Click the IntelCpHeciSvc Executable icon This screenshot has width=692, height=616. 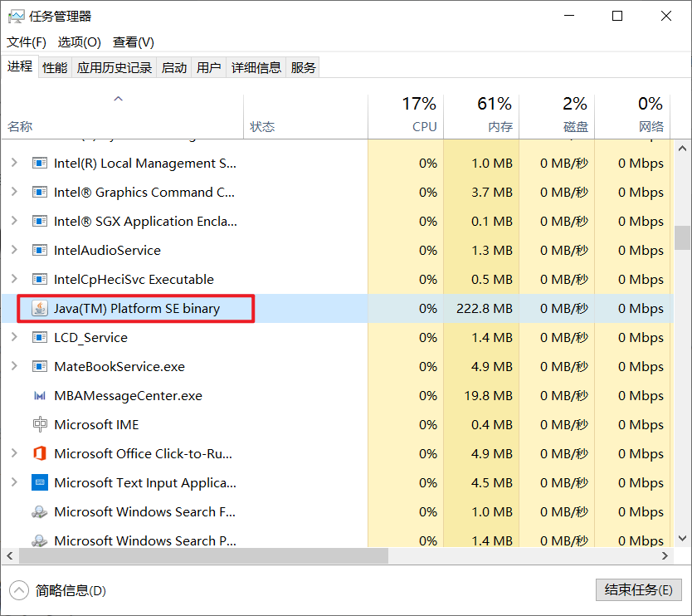(x=40, y=280)
